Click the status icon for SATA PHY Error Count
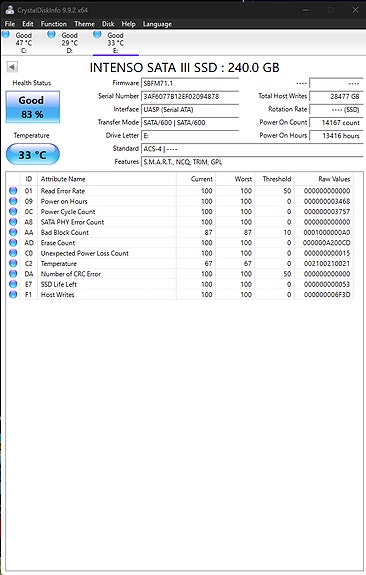This screenshot has width=366, height=575. [x=13, y=222]
